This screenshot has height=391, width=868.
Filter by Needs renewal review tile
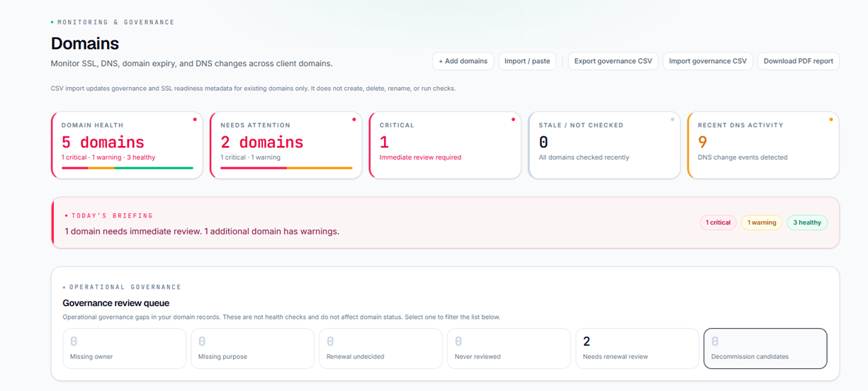[637, 348]
